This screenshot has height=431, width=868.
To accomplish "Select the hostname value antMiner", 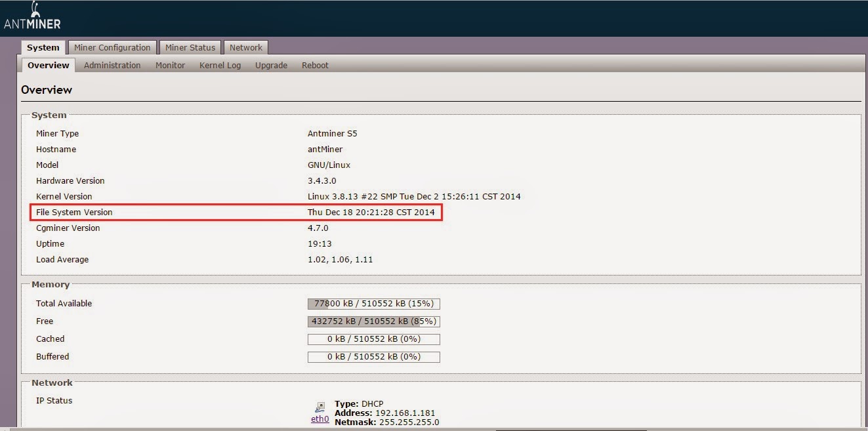I will 325,149.
